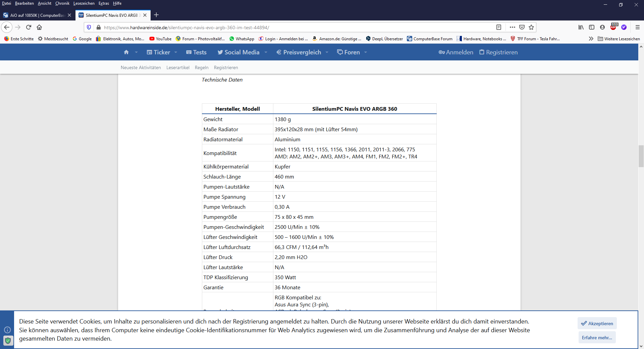Image resolution: width=644 pixels, height=349 pixels.
Task: Open the Chronik menu
Action: (62, 3)
